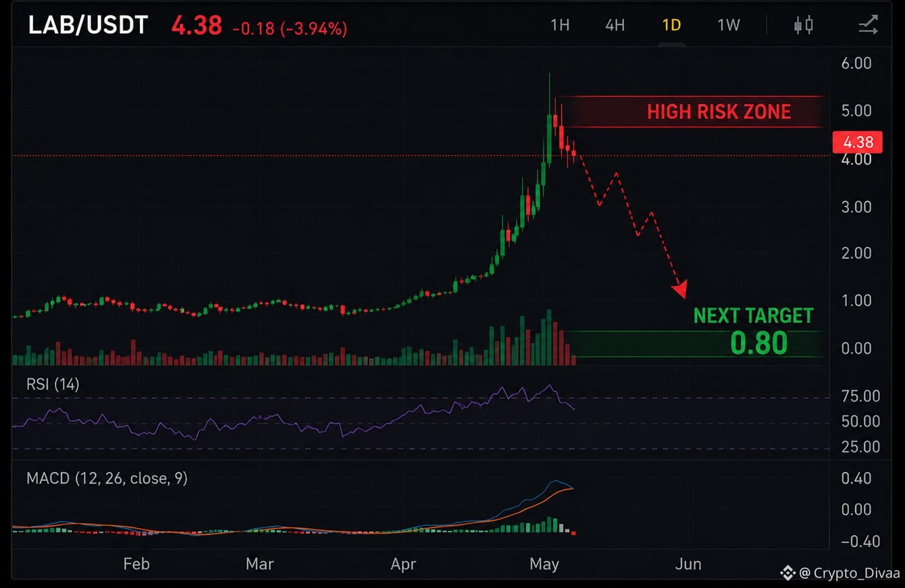This screenshot has width=905, height=588.
Task: Click the 6.00 price axis label
Action: point(857,63)
